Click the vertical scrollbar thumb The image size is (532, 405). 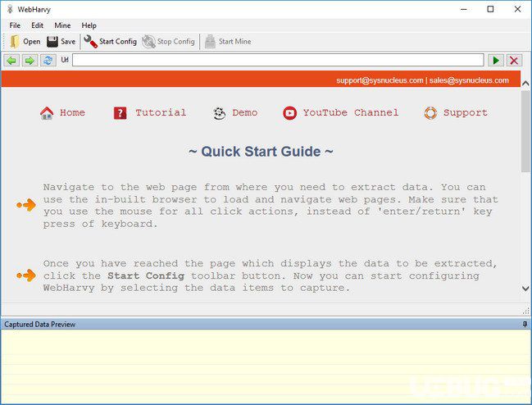[525, 132]
